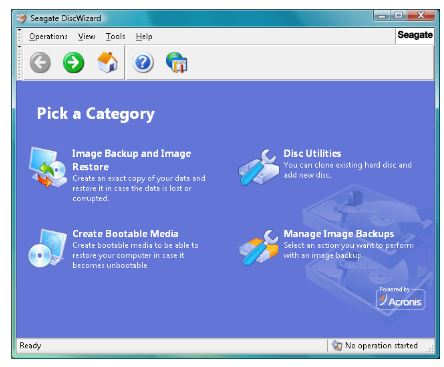The image size is (444, 367).
Task: Click the Manage Image Backups icon
Action: pos(259,247)
